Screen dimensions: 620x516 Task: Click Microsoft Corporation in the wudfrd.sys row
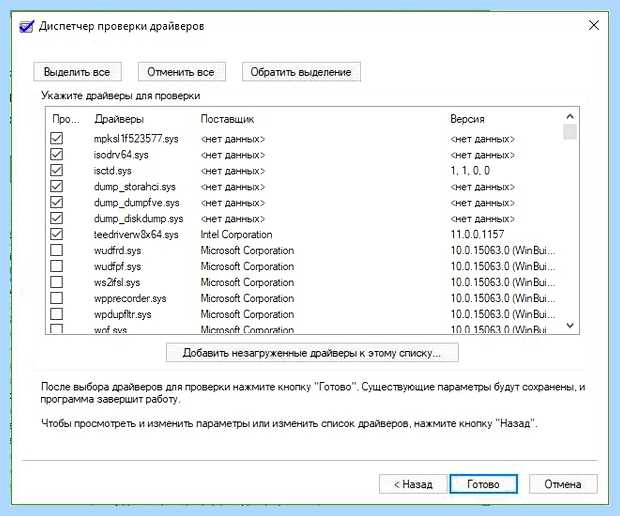(247, 251)
